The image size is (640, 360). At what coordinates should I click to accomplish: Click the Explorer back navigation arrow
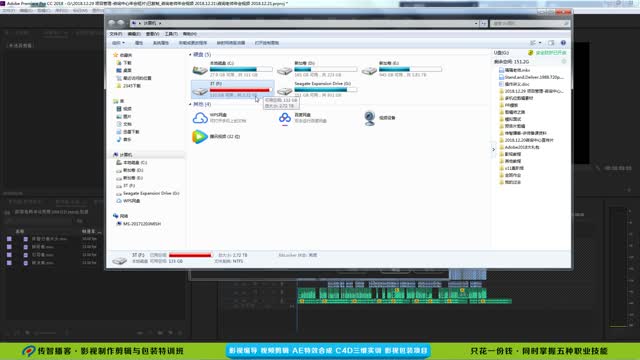coord(112,23)
